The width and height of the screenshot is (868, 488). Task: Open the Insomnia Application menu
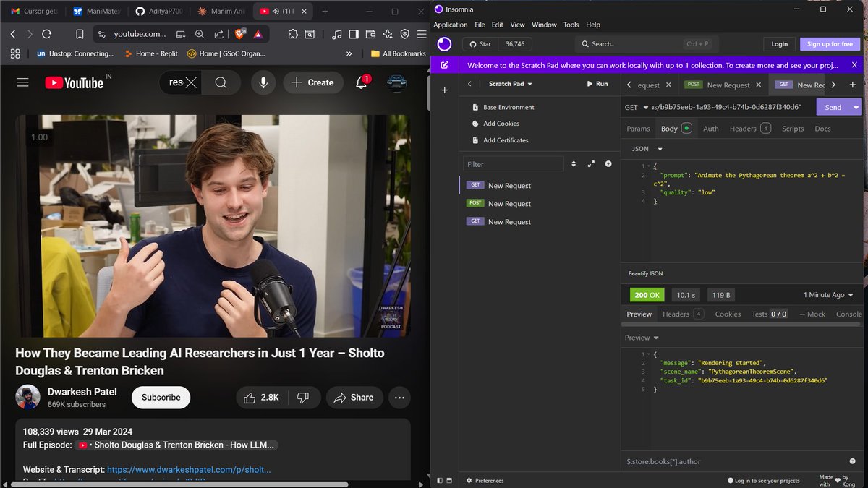[451, 25]
